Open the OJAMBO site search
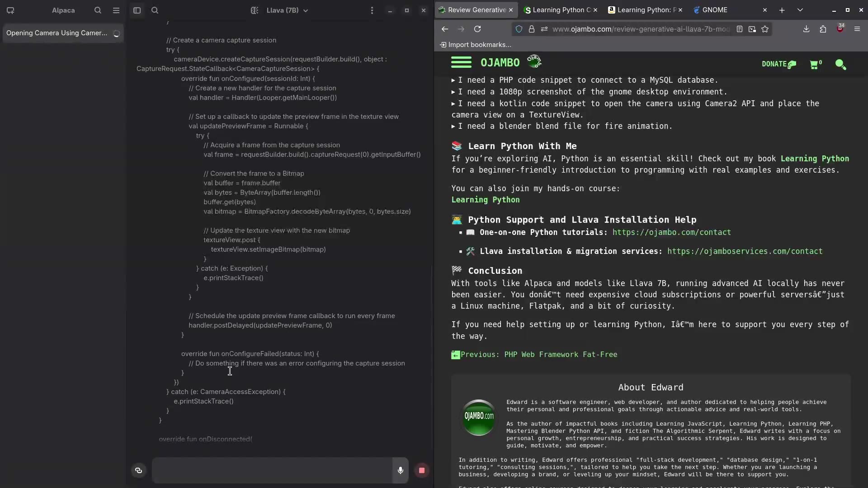This screenshot has height=488, width=868. click(841, 65)
